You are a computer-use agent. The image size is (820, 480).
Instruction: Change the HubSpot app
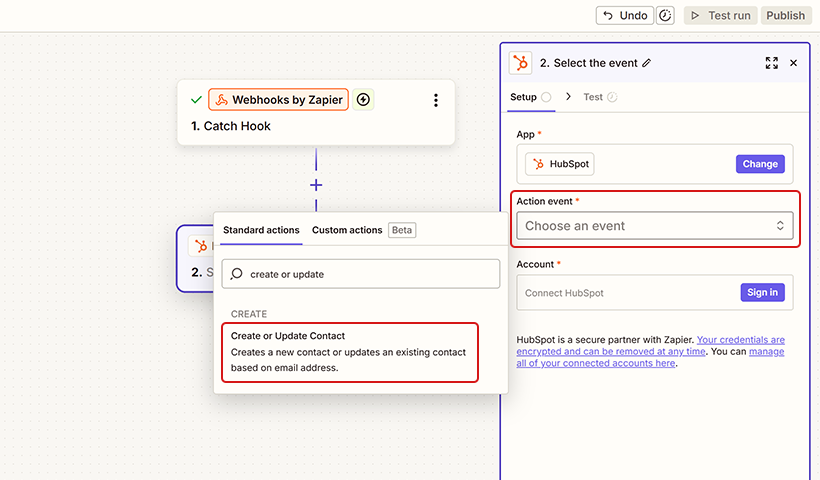point(760,164)
